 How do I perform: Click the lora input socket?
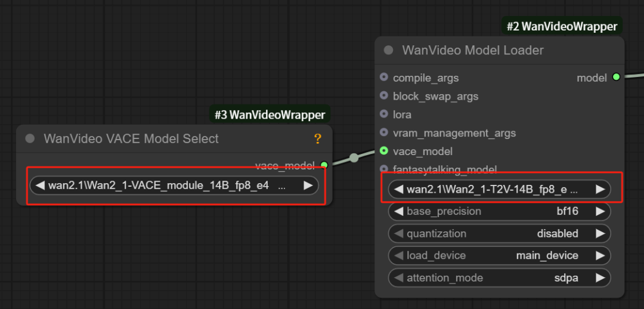[x=383, y=115]
